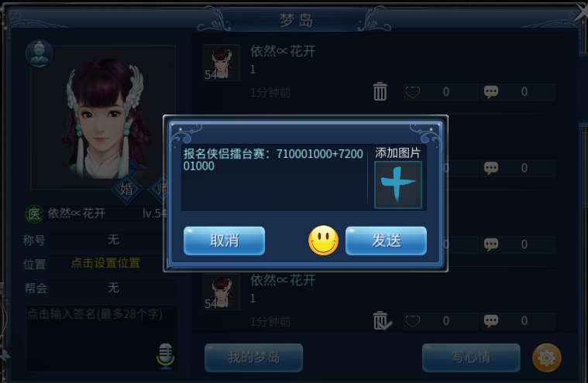The height and width of the screenshot is (383, 588).
Task: Open settings with the orange gear icon
Action: [x=547, y=358]
